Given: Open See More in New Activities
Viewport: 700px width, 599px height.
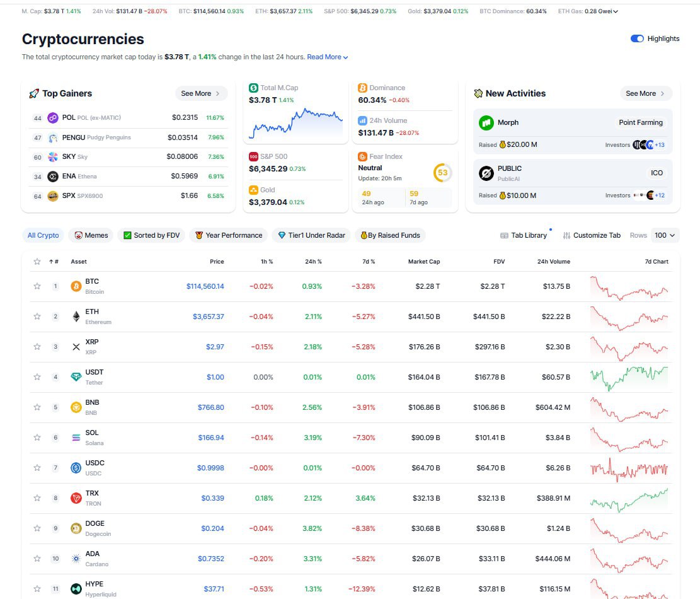Looking at the screenshot, I should [646, 93].
